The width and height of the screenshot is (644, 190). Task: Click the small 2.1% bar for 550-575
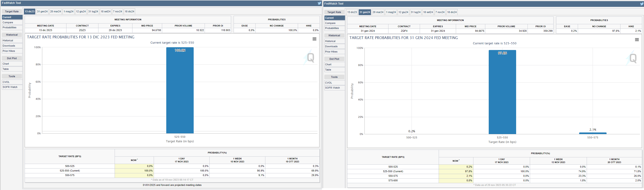tap(592, 133)
